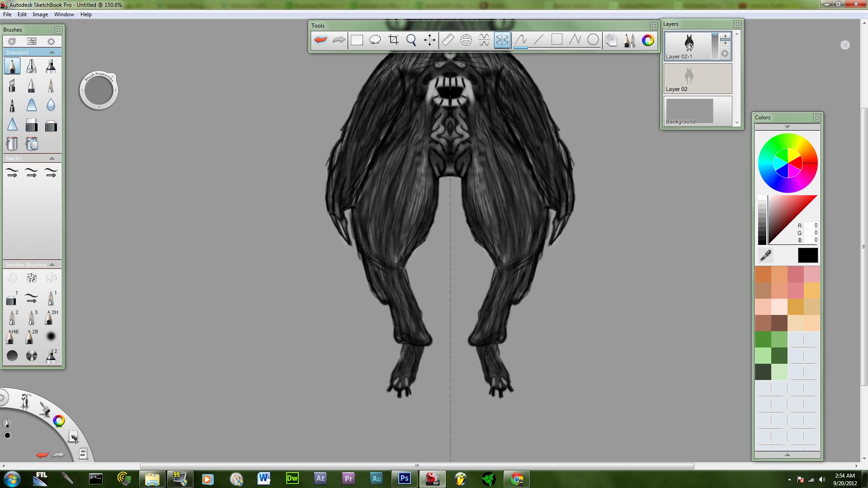This screenshot has width=868, height=488.
Task: Open the Image menu
Action: pos(40,14)
